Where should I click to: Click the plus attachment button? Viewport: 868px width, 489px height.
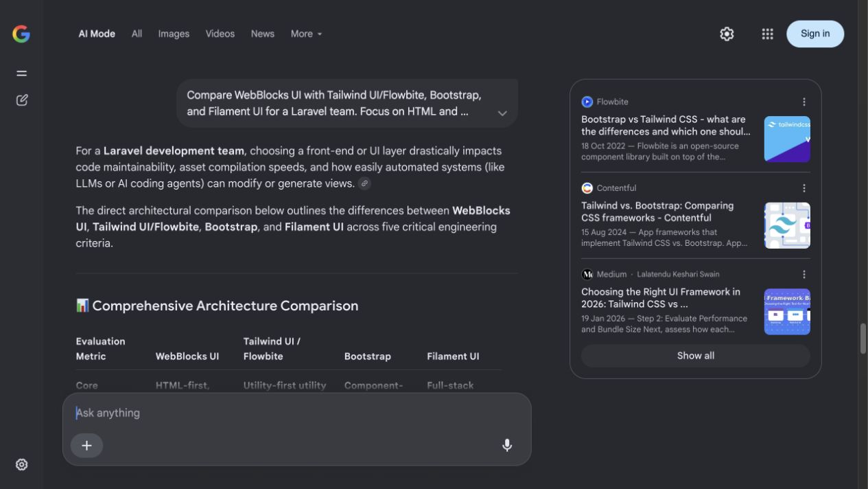click(86, 445)
